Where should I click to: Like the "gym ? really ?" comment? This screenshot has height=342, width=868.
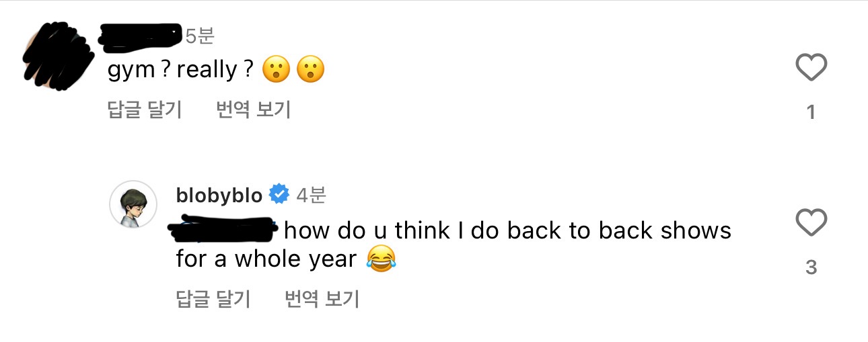[x=811, y=68]
